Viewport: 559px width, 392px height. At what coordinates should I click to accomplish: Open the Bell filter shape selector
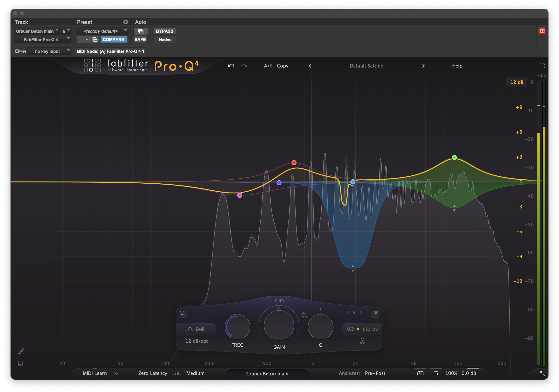point(196,329)
